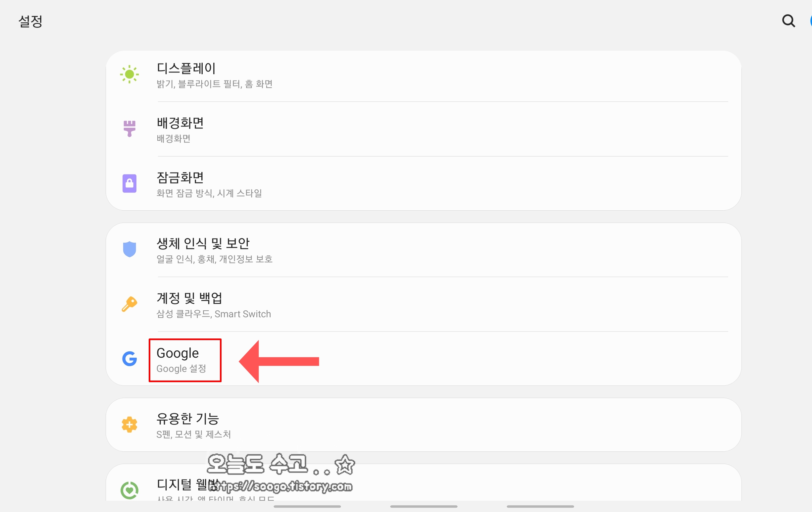This screenshot has width=812, height=512.
Task: Open the 배경화면 settings entry
Action: 423,129
